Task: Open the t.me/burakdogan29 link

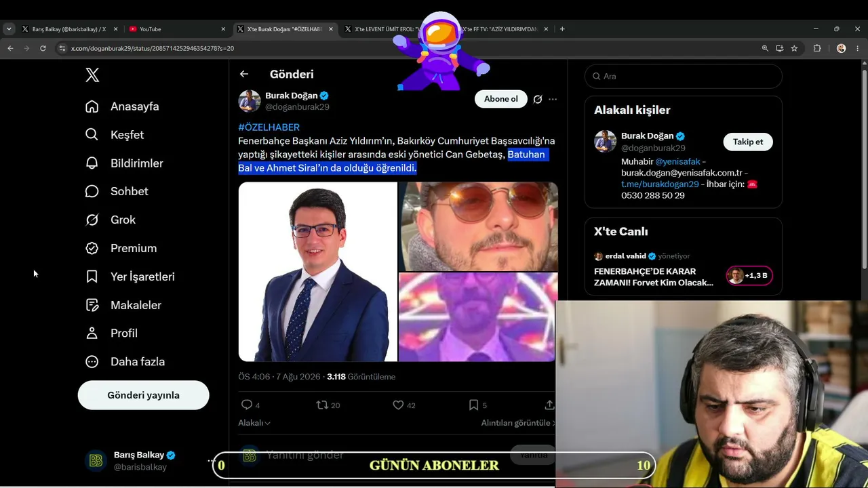Action: [x=660, y=184]
